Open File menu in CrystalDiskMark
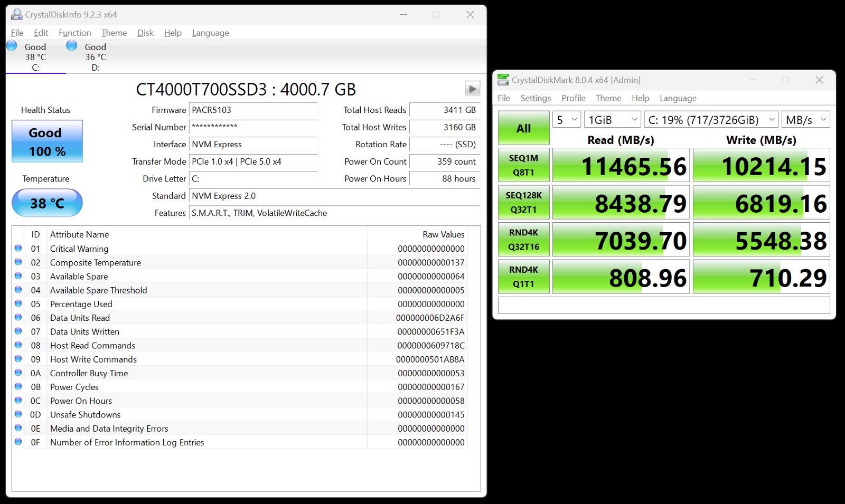 pyautogui.click(x=504, y=98)
